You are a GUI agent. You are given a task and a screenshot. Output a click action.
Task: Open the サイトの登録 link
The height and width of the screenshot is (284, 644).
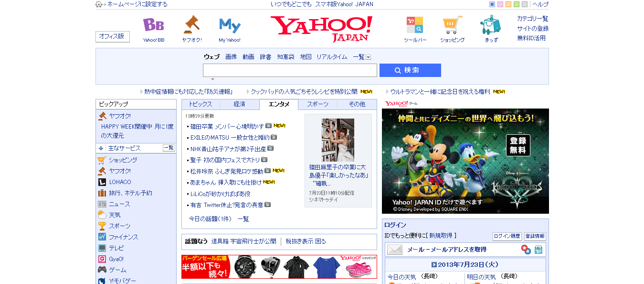pos(533,29)
